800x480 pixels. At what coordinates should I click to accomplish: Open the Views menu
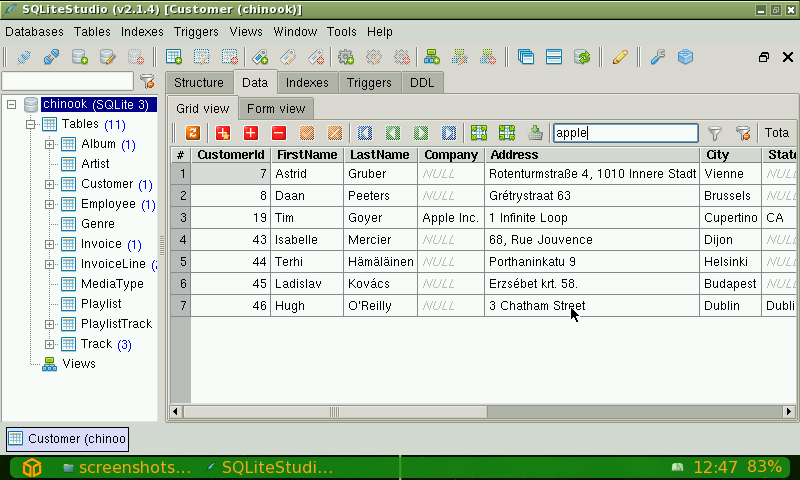246,32
